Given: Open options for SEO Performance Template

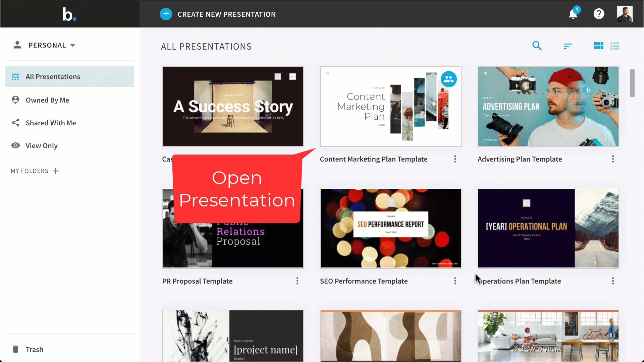Looking at the screenshot, I should pyautogui.click(x=455, y=281).
